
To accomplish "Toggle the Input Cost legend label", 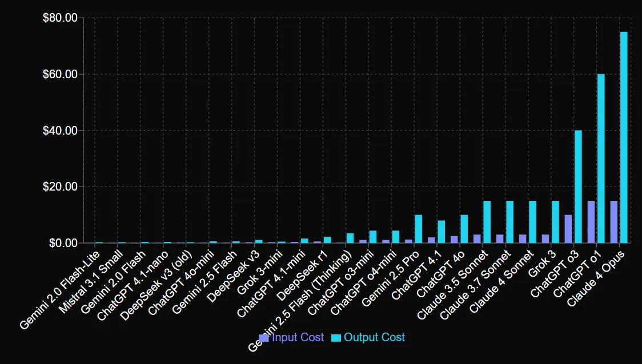I will [298, 337].
